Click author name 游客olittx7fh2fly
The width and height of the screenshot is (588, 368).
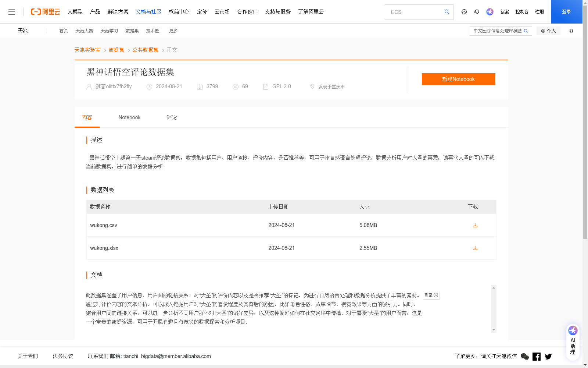114,86
